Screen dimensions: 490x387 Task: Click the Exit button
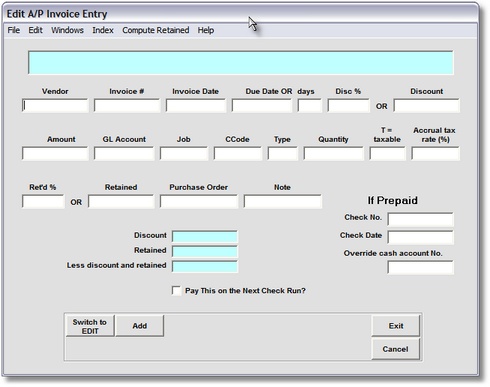pyautogui.click(x=396, y=326)
